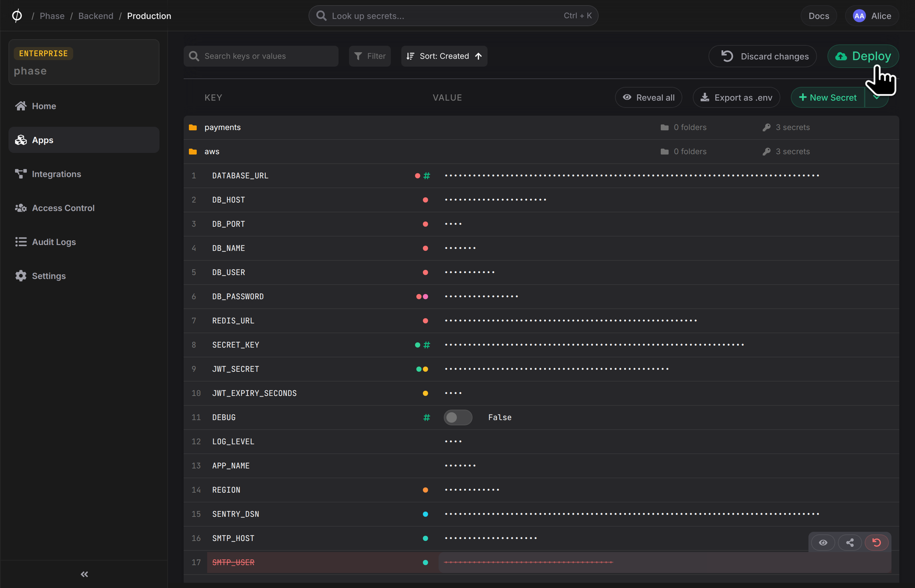Reveal the SMTP_USER secret value with eye icon
The height and width of the screenshot is (588, 915).
click(x=823, y=542)
